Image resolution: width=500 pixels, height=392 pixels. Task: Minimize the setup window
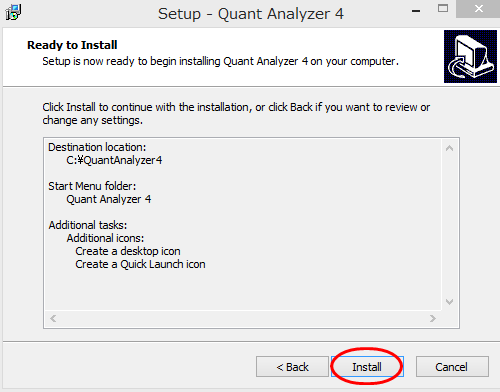pyautogui.click(x=416, y=11)
